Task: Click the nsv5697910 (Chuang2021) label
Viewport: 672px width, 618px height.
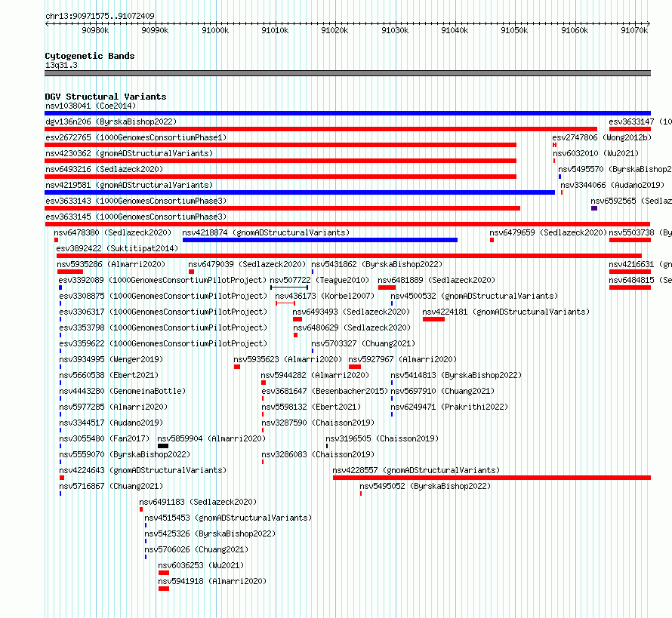Action: click(442, 391)
